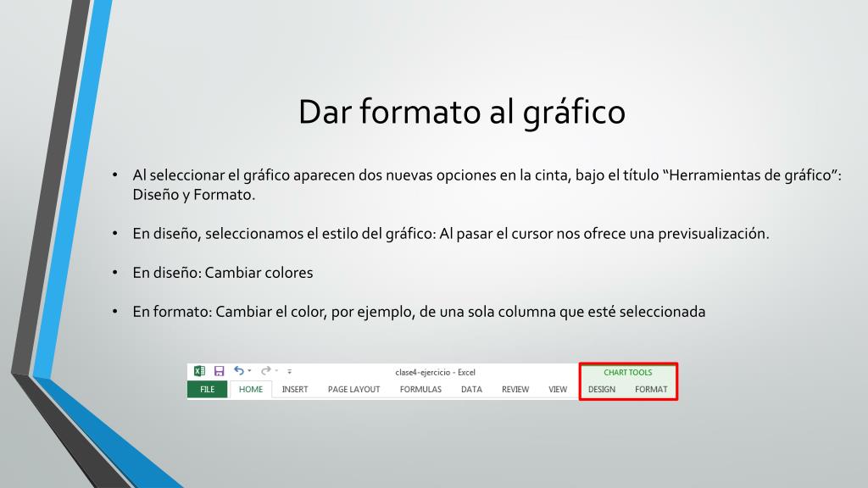Open the DESIGN chart tools tab
This screenshot has width=868, height=488.
click(x=602, y=390)
